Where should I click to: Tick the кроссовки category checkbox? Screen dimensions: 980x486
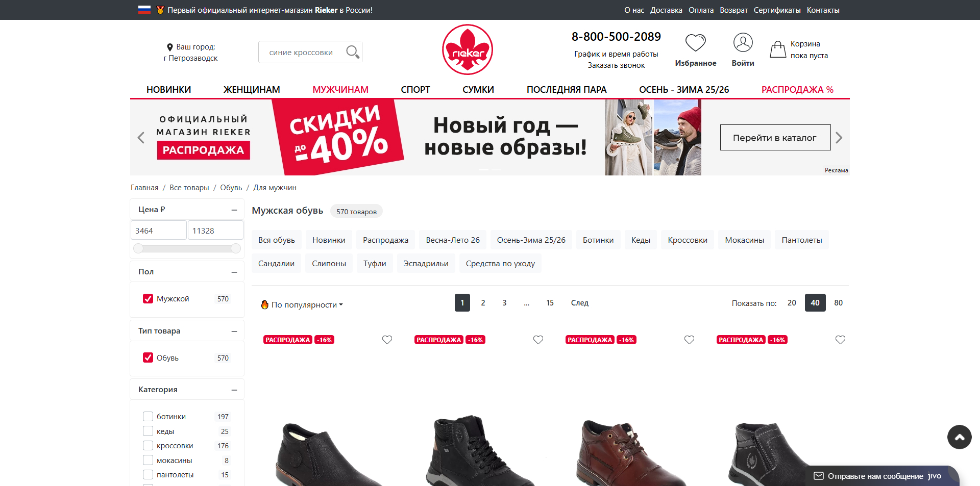[x=148, y=446]
